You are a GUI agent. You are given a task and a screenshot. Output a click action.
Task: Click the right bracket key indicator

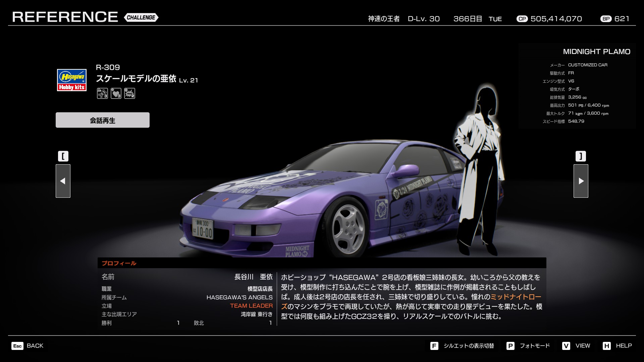pyautogui.click(x=581, y=156)
